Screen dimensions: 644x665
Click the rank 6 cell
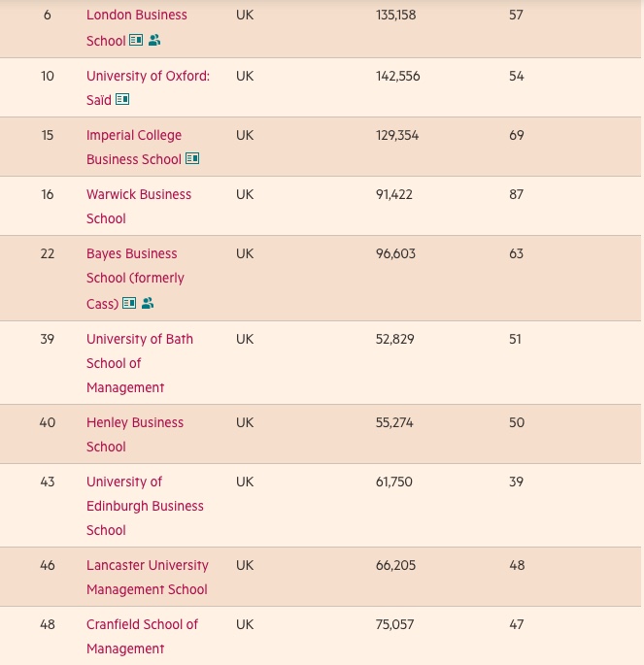(47, 15)
